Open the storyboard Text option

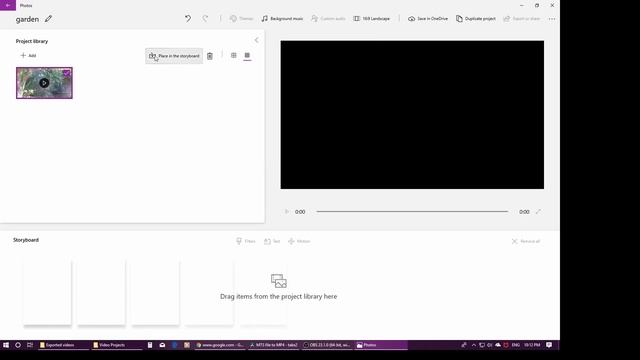(x=272, y=241)
